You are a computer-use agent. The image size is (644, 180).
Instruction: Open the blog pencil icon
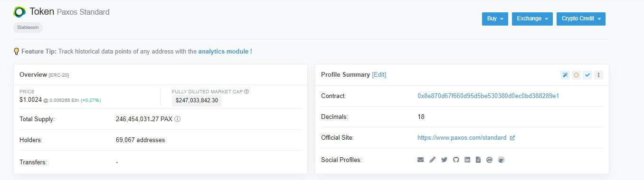[x=432, y=160]
